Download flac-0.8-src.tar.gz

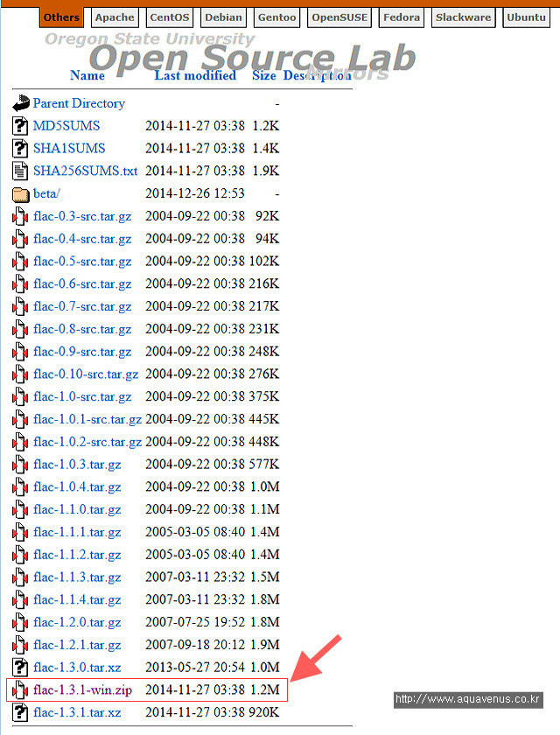click(82, 329)
